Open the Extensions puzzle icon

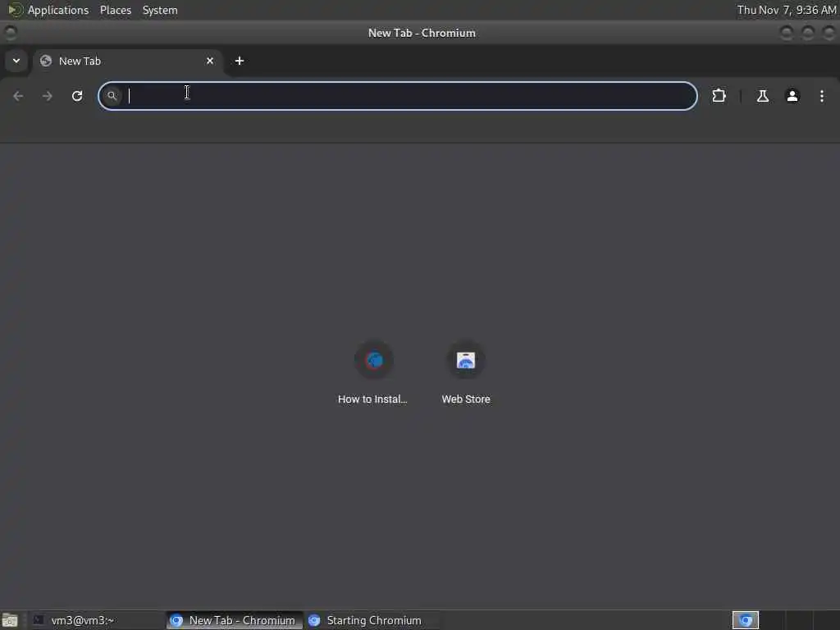coord(719,96)
